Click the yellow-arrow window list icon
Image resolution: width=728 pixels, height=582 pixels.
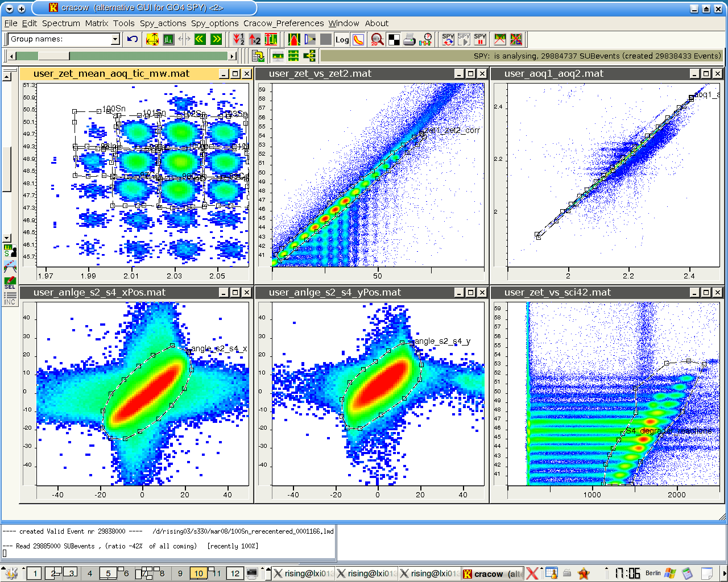point(258,56)
